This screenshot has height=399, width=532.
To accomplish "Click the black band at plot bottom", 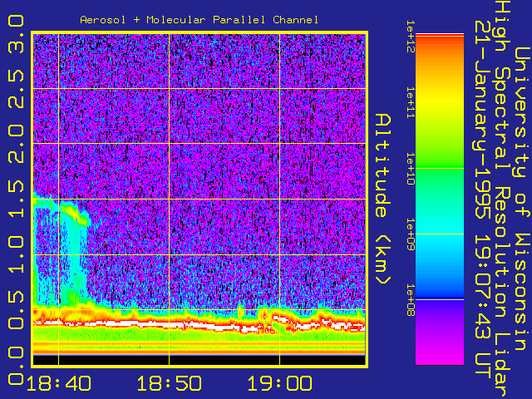I will point(199,360).
